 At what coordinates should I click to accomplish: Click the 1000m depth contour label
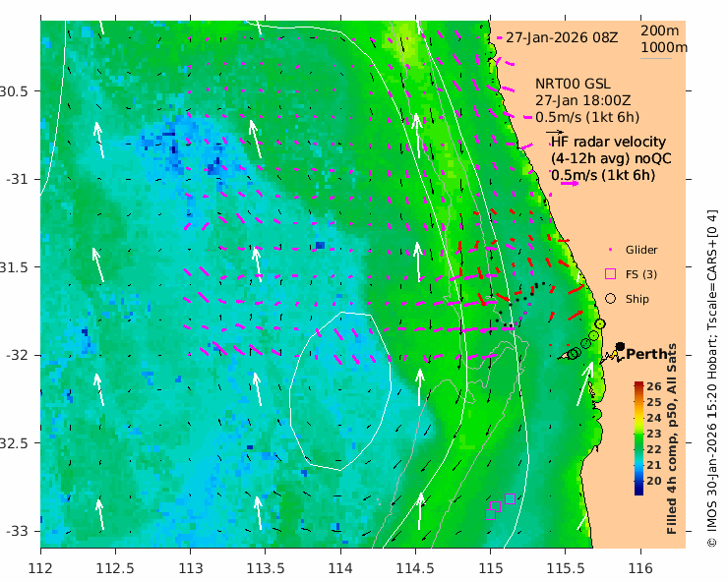pos(663,47)
